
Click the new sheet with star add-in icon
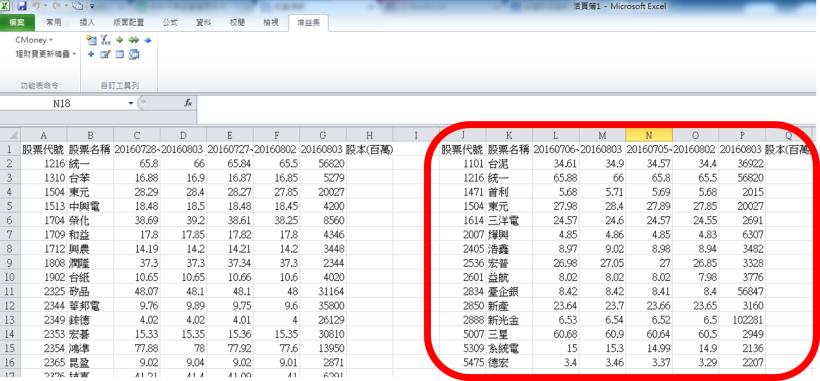coord(91,40)
